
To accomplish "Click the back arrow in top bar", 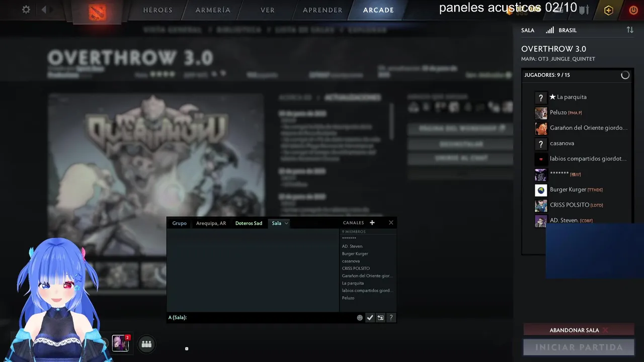I will 44,10.
